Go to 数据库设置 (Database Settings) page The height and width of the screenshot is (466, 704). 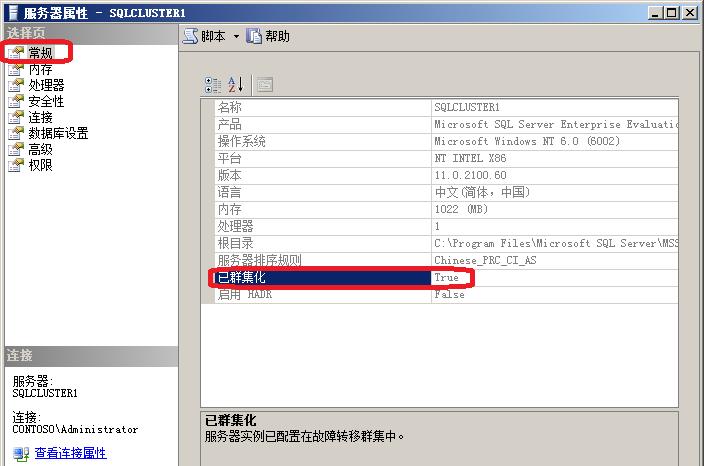57,134
